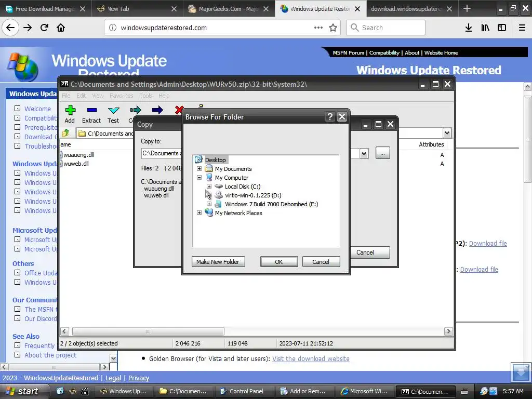Viewport: 532px width, 399px height.
Task: Click the browser Search field
Action: coord(385,28)
